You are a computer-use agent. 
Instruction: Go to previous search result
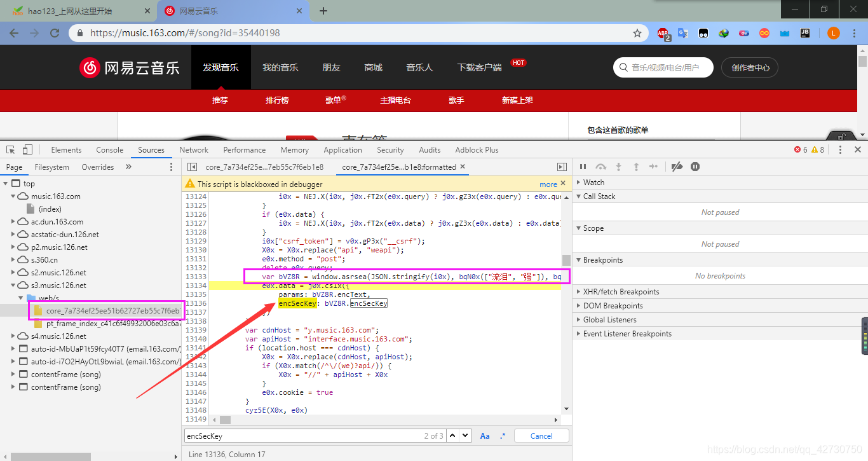coord(452,436)
